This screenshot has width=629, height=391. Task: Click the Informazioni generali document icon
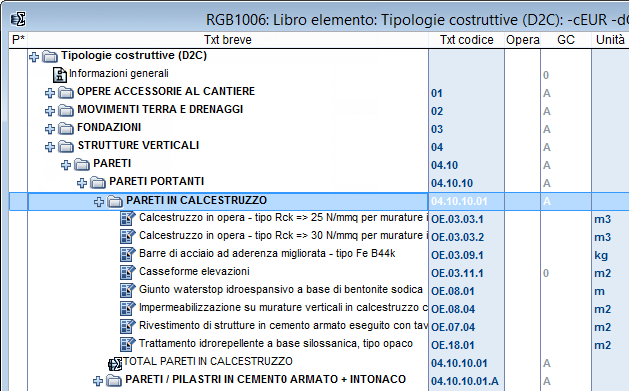[x=60, y=74]
